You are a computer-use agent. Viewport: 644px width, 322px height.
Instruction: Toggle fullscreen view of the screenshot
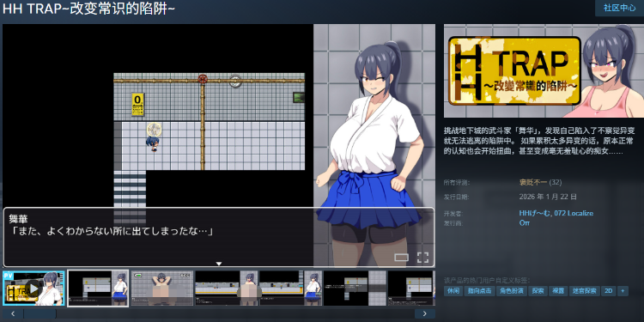tap(422, 258)
